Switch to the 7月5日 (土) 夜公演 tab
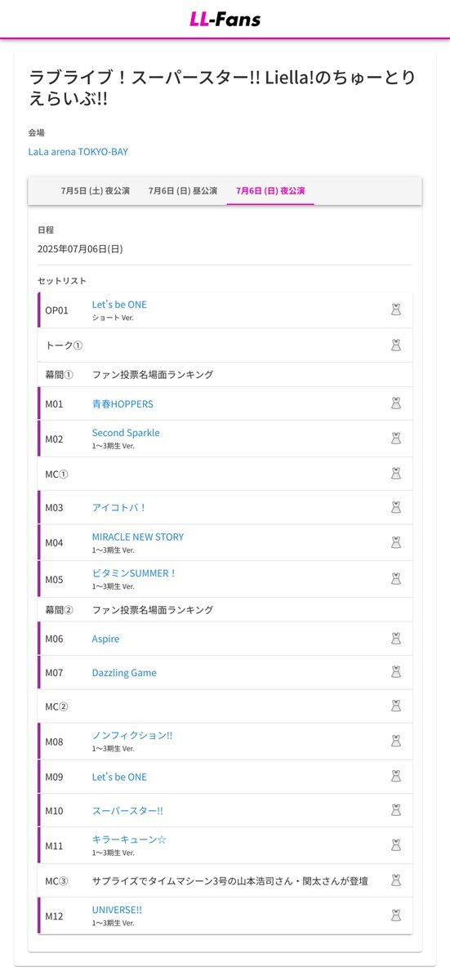This screenshot has height=980, width=450. [x=95, y=190]
